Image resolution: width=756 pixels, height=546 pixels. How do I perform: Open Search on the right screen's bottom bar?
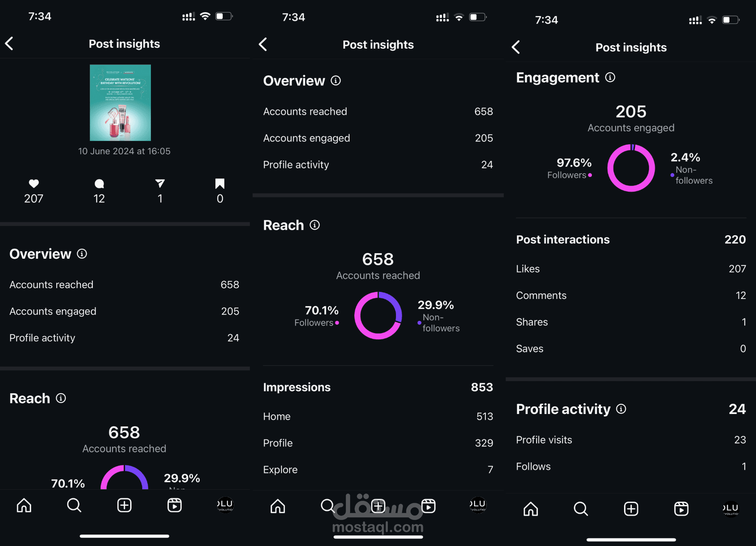click(580, 509)
